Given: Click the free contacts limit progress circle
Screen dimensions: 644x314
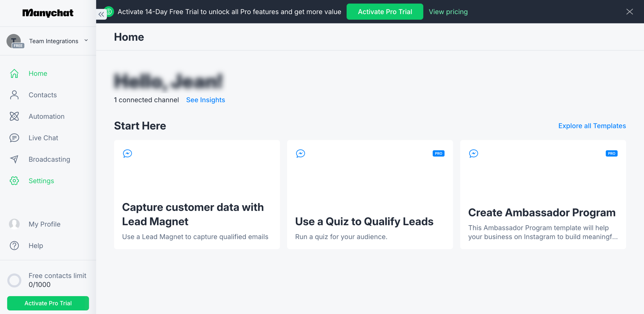Looking at the screenshot, I should coord(14,280).
